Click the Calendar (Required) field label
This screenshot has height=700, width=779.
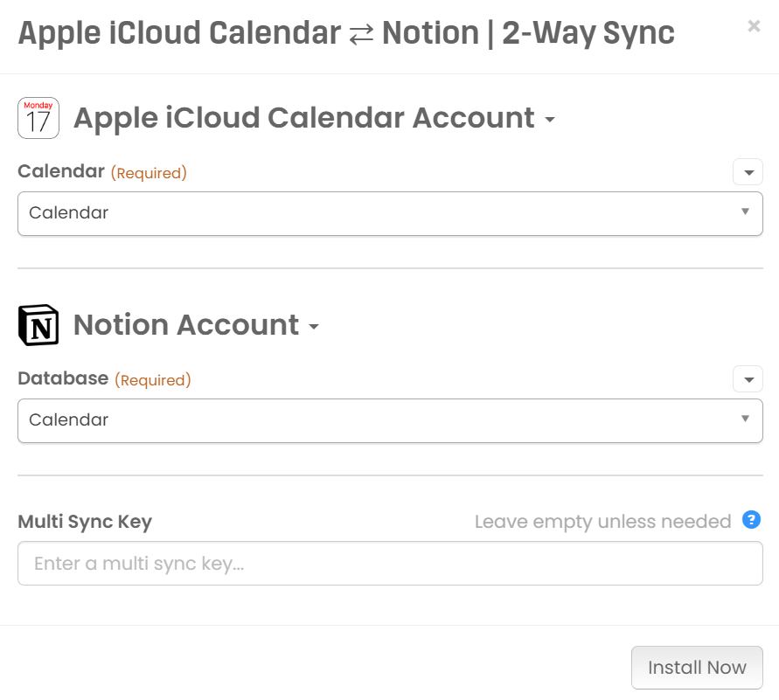tap(101, 171)
